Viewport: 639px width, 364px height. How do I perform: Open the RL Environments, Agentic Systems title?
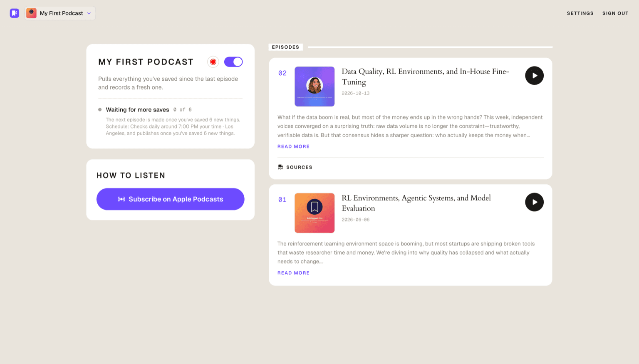(416, 203)
